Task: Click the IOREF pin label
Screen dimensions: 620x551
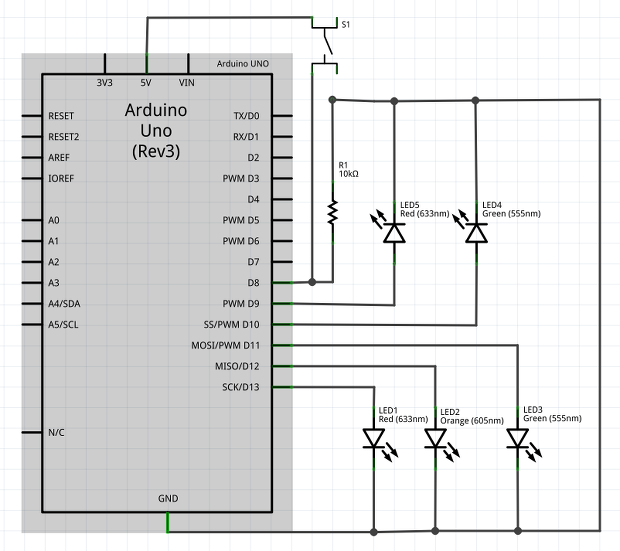Action: click(61, 179)
